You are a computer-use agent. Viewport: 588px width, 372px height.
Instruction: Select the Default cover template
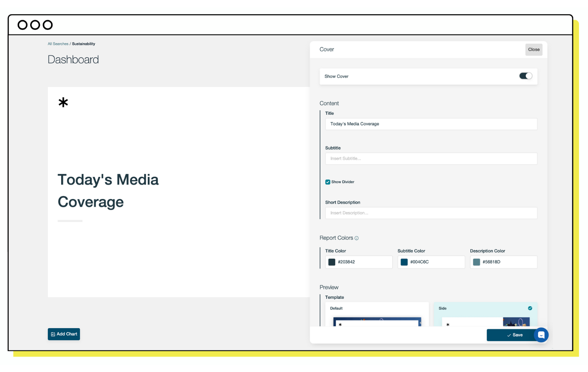[x=377, y=315]
